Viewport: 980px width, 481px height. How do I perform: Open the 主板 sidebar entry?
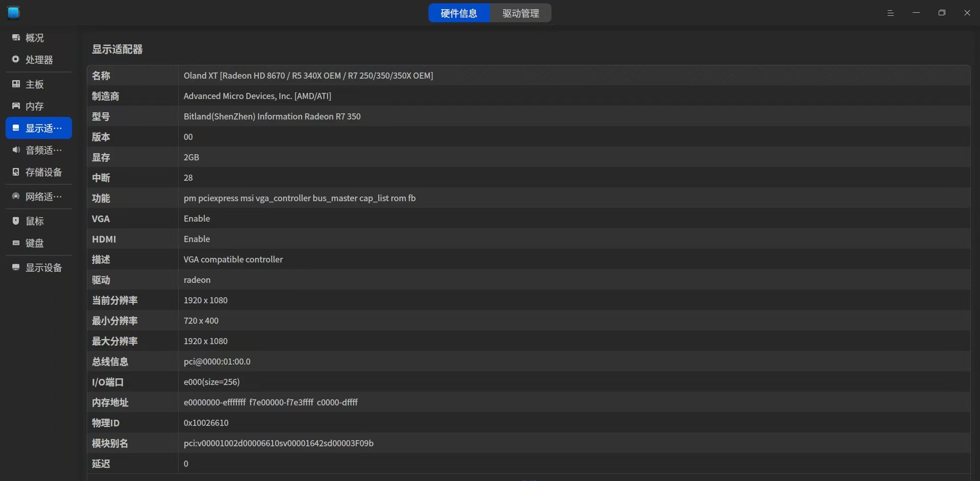(x=39, y=84)
